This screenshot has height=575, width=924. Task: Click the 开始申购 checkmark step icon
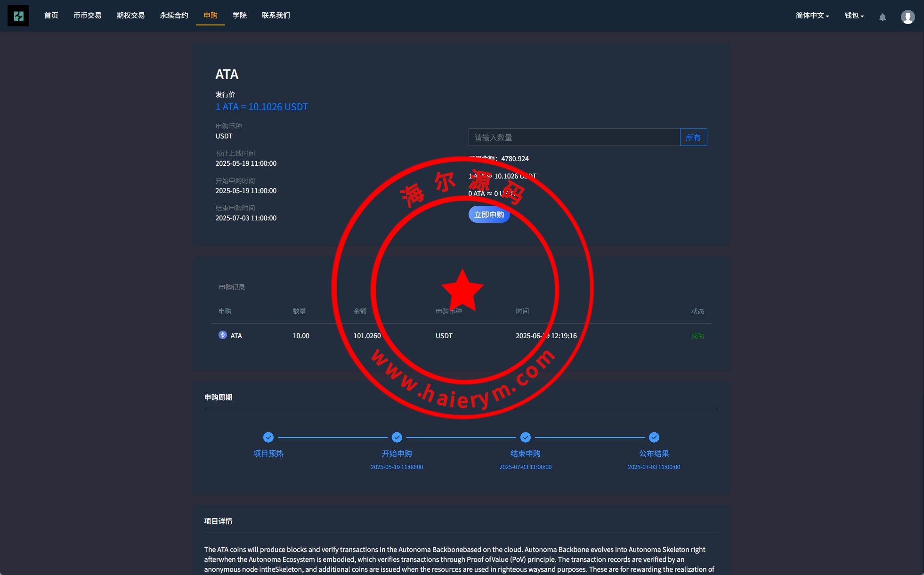click(397, 437)
